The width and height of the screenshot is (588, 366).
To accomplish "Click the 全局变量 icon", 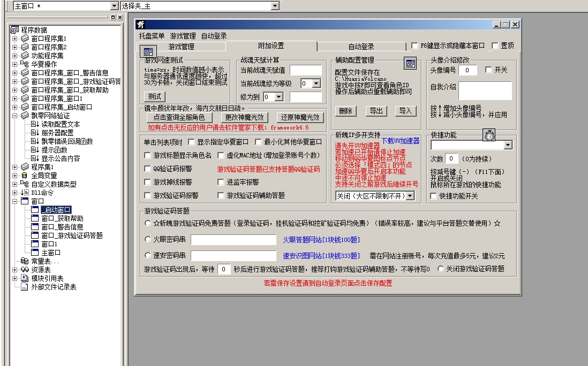I will (x=25, y=176).
